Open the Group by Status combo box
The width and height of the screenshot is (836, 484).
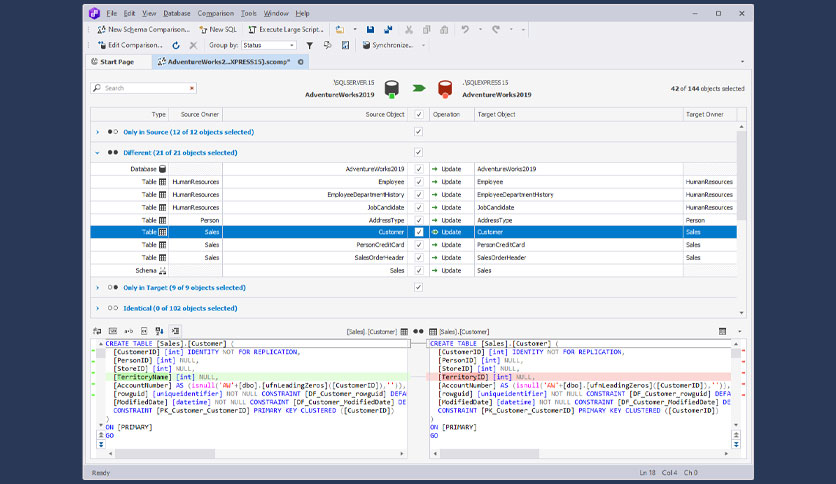coord(269,45)
